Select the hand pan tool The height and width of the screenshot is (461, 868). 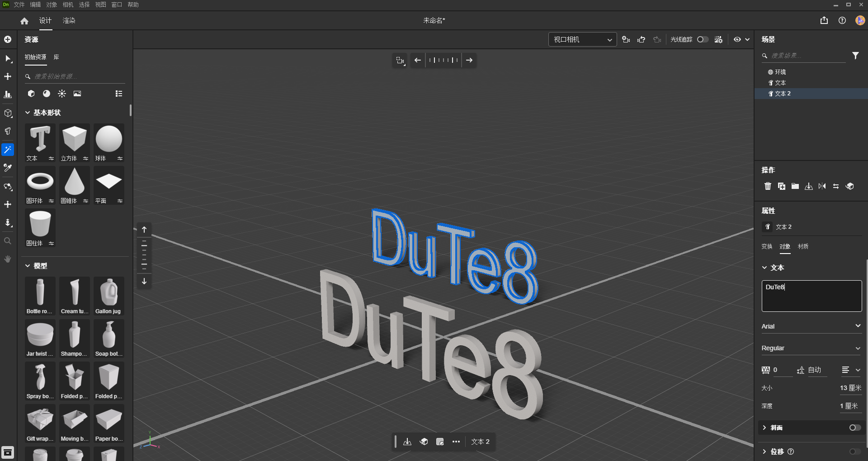(8, 259)
